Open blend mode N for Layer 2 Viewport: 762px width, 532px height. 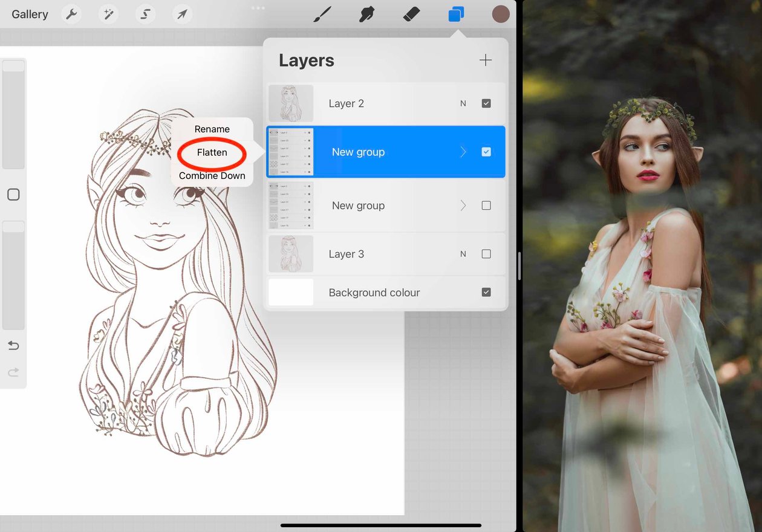463,103
